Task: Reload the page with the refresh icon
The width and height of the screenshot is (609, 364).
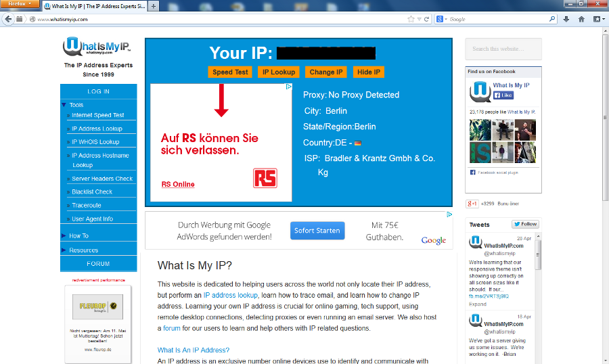Action: click(x=426, y=19)
